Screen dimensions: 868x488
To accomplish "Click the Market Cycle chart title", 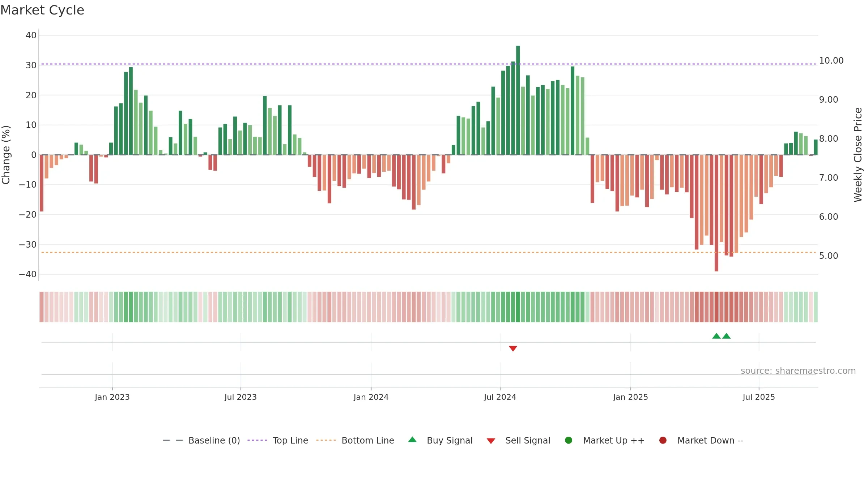I will (42, 10).
